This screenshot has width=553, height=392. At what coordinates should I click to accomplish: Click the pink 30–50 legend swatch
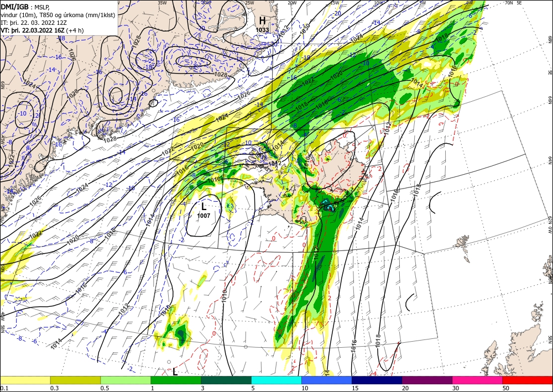tap(478, 380)
